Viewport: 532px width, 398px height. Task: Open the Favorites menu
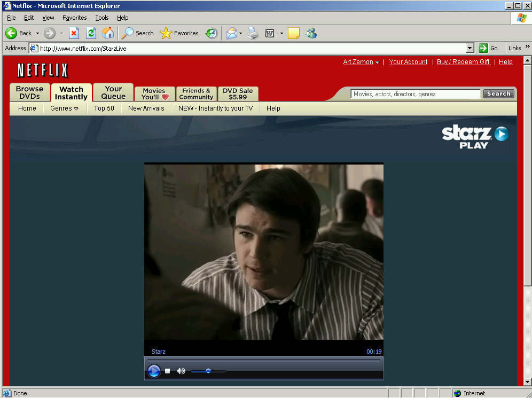tap(75, 18)
